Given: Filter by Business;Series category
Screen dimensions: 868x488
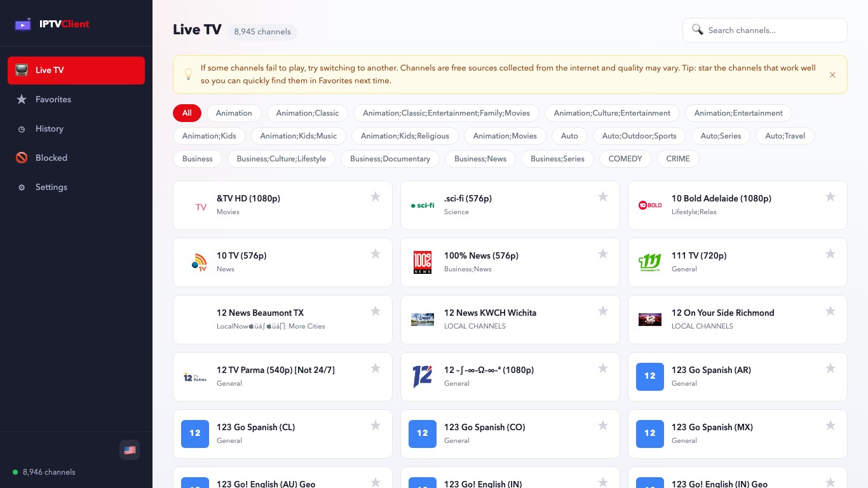Looking at the screenshot, I should pos(557,159).
